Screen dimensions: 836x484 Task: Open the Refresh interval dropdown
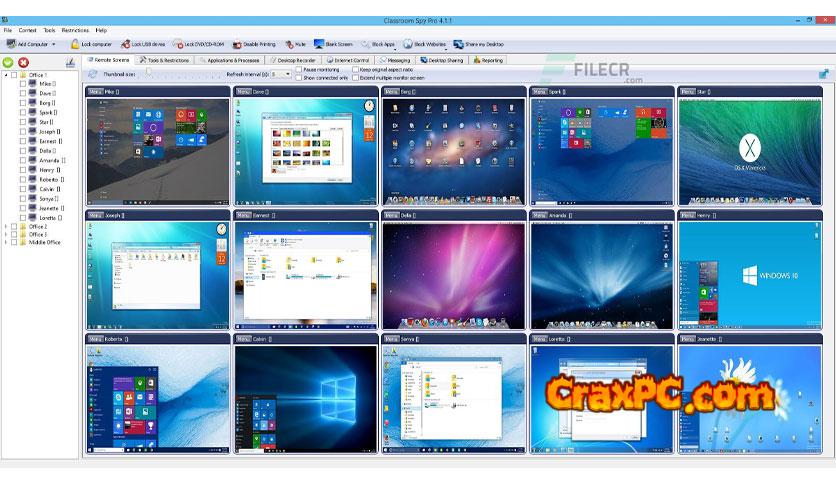288,74
